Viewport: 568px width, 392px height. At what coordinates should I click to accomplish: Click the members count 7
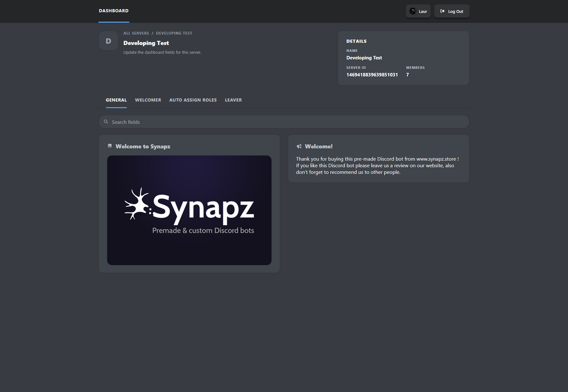(408, 75)
